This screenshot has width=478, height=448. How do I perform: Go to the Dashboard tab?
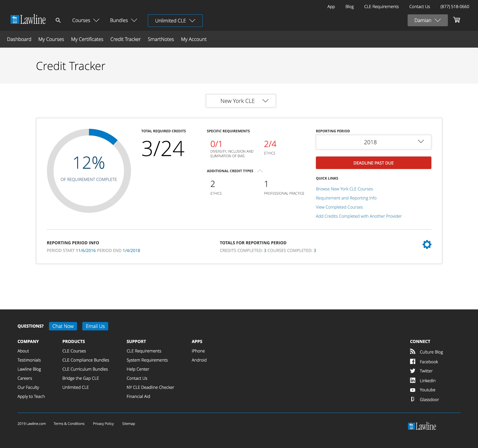pyautogui.click(x=19, y=39)
